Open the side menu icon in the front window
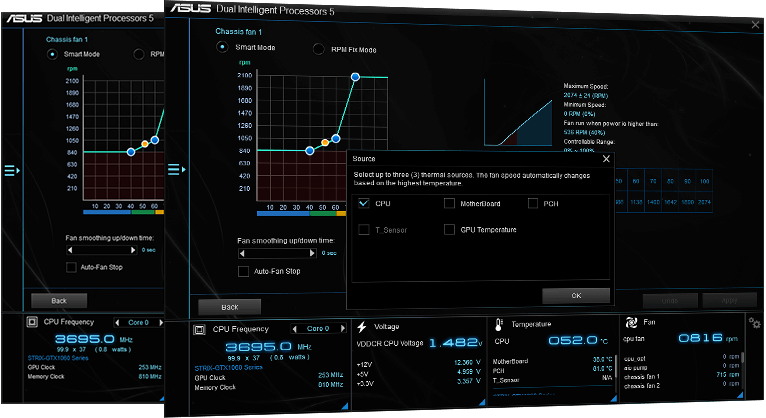The width and height of the screenshot is (766, 418). (x=176, y=169)
